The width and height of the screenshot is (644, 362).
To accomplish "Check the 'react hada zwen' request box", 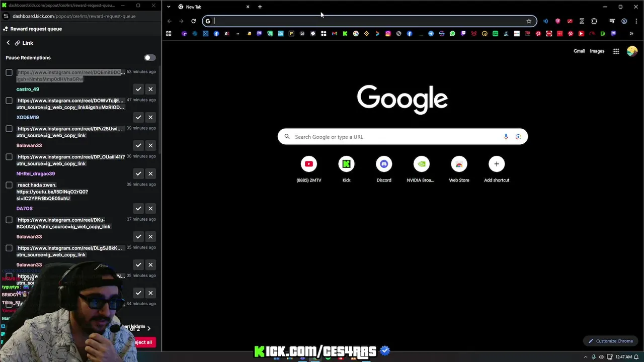I will click(9, 185).
